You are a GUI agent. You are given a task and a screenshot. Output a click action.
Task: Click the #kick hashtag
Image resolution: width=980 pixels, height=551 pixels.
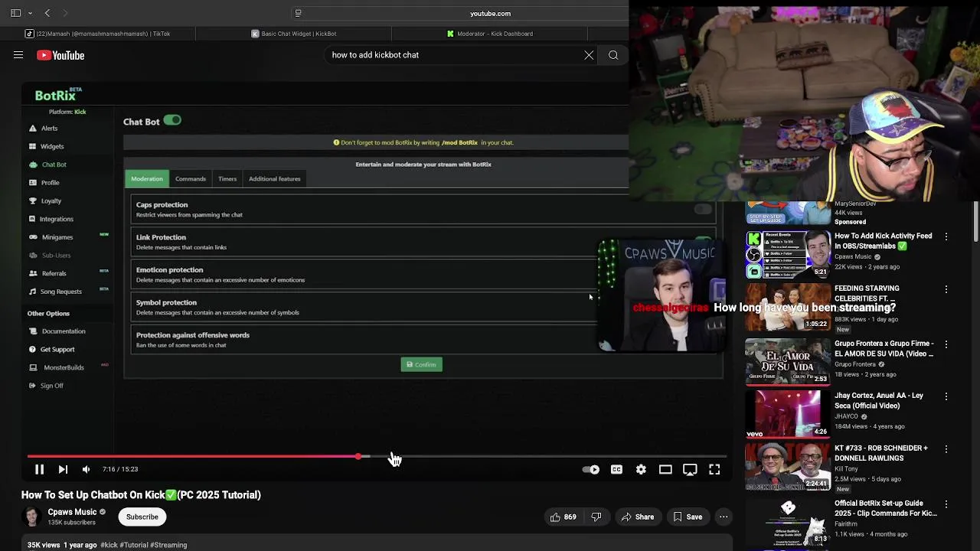(109, 545)
